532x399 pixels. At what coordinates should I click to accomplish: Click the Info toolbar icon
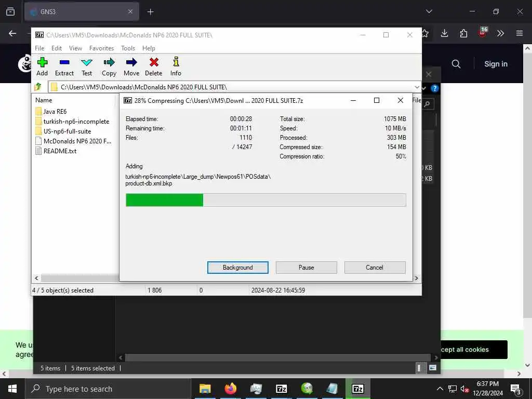tap(176, 66)
